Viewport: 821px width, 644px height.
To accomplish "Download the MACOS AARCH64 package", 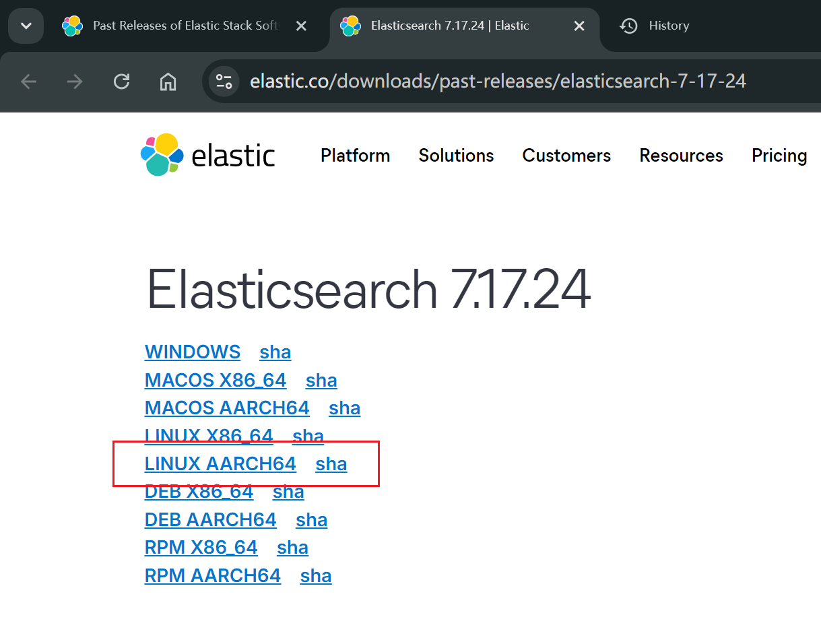I will point(227,408).
